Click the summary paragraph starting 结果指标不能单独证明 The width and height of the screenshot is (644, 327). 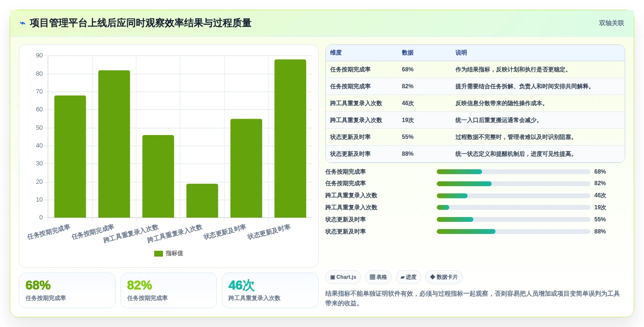(x=472, y=299)
